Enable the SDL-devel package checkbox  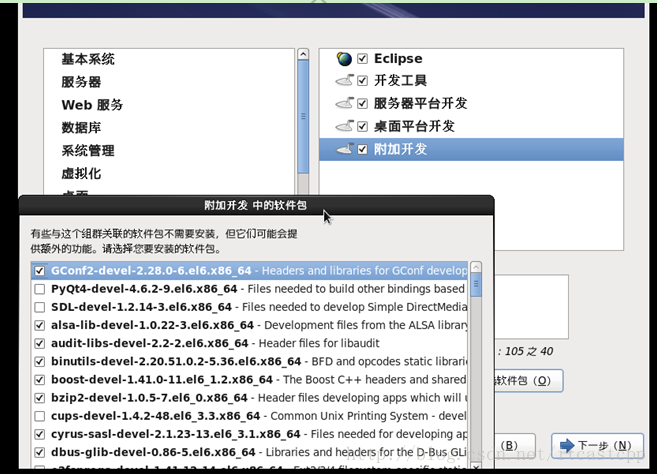pyautogui.click(x=40, y=307)
